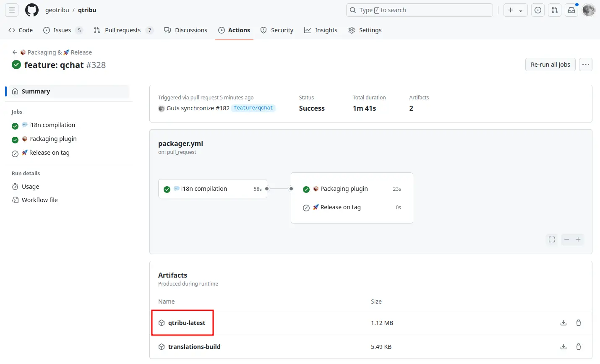Go to GitHub home via Octocat logo
The height and width of the screenshot is (364, 600).
click(32, 10)
